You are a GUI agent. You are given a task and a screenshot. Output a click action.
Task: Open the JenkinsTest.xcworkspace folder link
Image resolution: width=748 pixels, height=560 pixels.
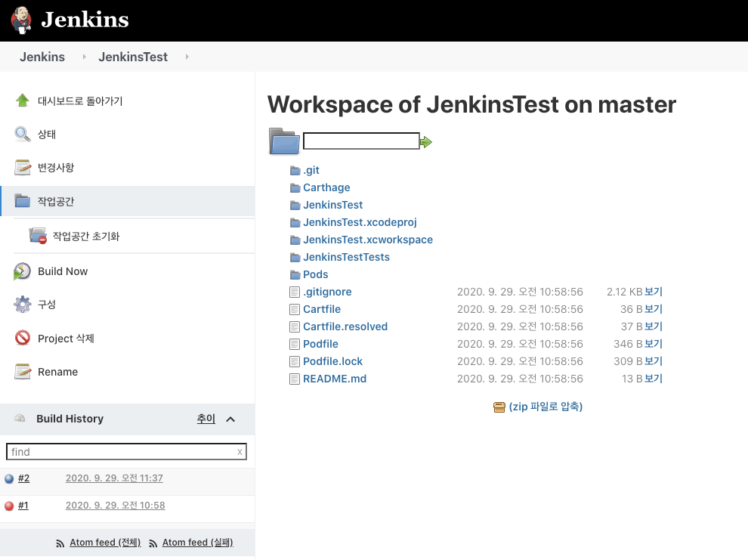[x=368, y=240]
